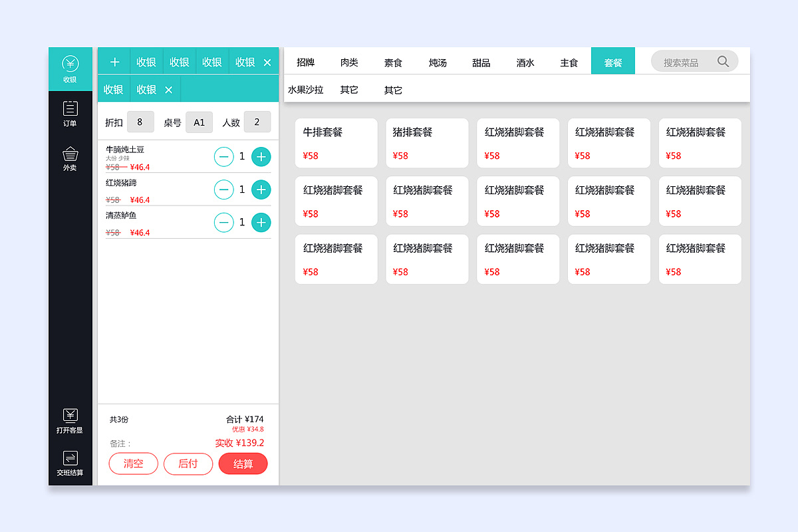The width and height of the screenshot is (798, 532).
Task: Click the 后付 pay later button
Action: [x=188, y=464]
